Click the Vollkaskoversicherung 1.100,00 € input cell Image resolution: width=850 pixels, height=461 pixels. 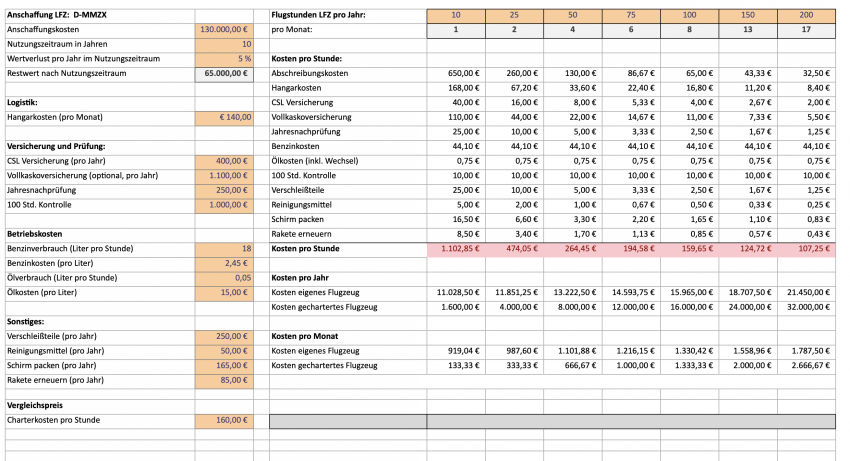coord(224,175)
